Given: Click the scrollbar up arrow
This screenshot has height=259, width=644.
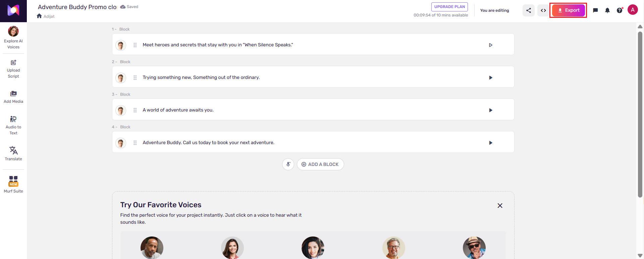Looking at the screenshot, I should tap(640, 27).
